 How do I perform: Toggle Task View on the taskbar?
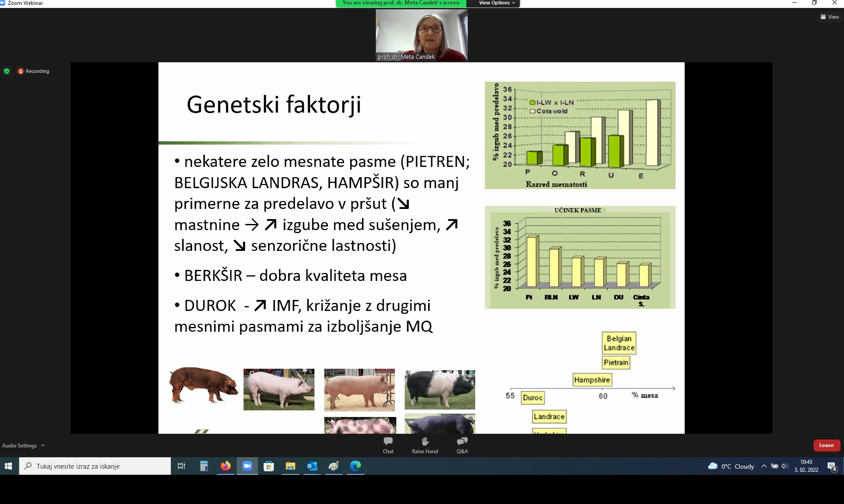[x=181, y=466]
